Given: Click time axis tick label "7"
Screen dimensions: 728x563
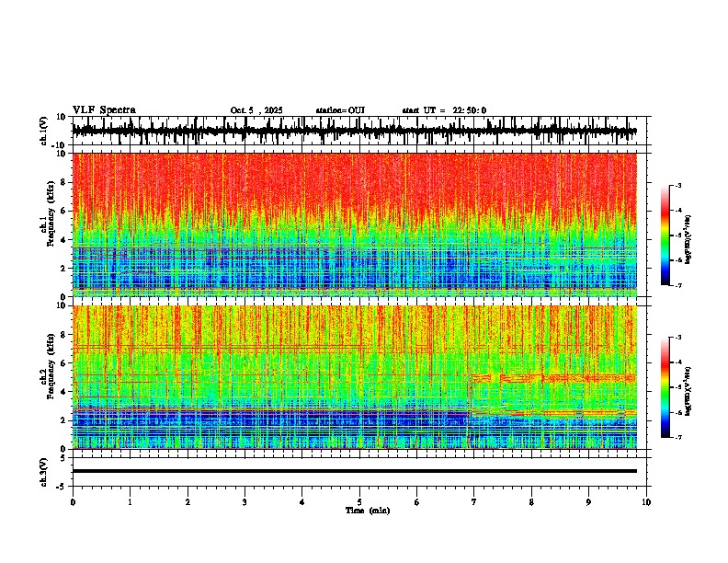Looking at the screenshot, I should pyautogui.click(x=474, y=502).
